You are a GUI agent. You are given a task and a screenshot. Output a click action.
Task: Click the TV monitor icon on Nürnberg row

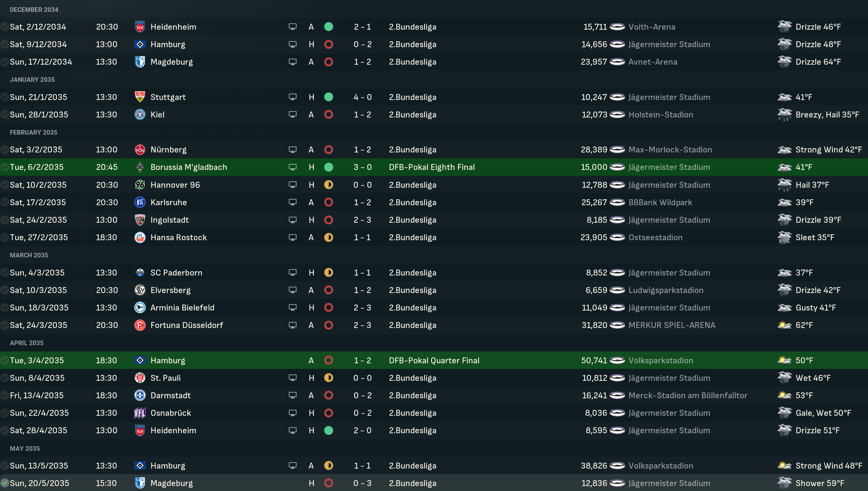point(293,149)
